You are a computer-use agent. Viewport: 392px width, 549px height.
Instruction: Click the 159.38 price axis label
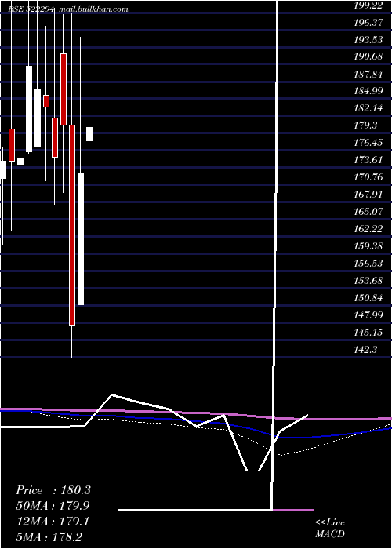368,245
